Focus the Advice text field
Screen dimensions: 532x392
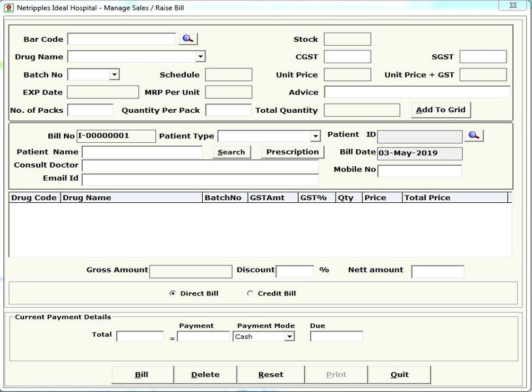[417, 92]
